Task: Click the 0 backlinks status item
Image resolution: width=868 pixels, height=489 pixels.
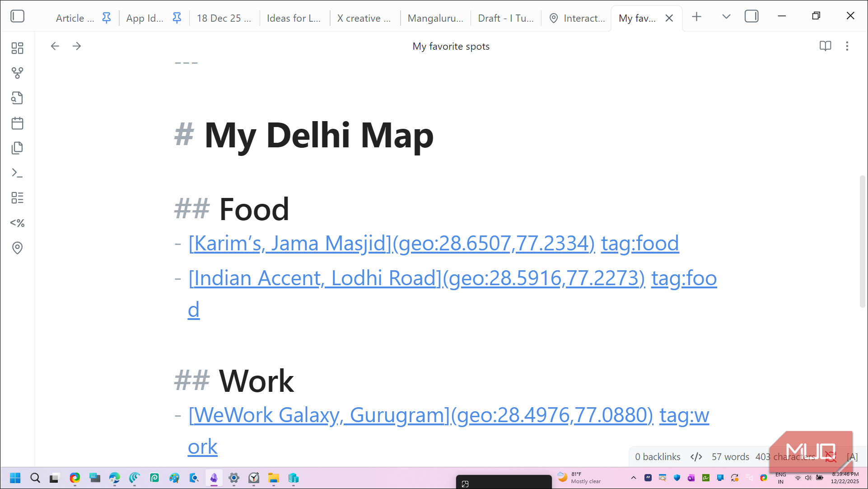Action: (x=658, y=457)
